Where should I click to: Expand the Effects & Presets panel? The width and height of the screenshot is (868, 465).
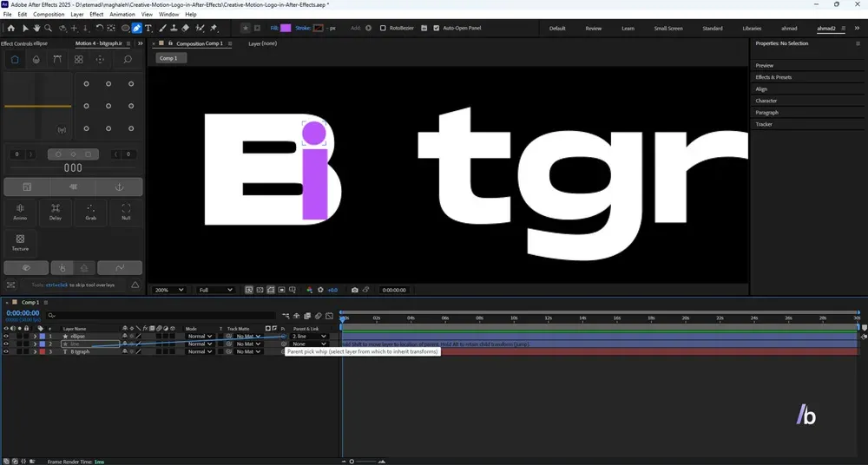(773, 77)
